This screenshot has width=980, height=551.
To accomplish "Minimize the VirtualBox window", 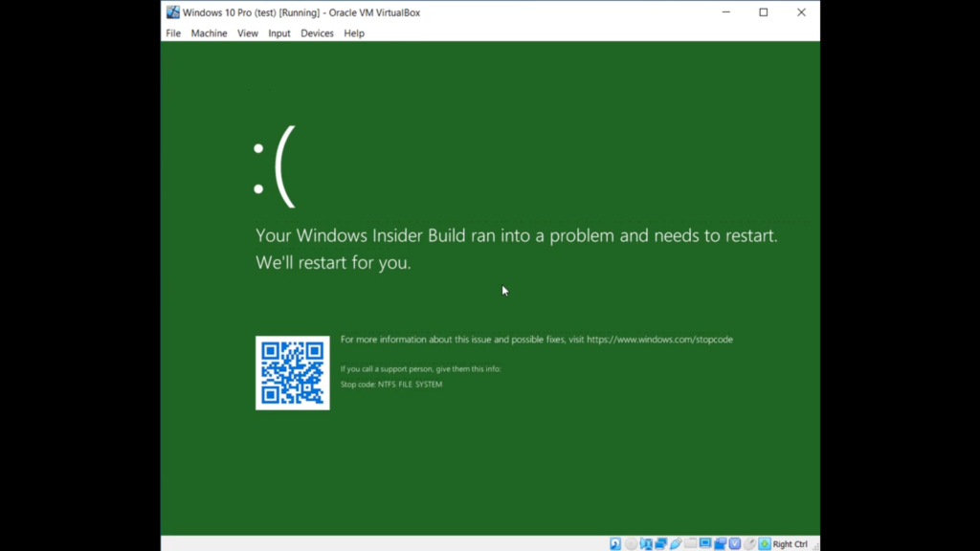I will click(x=725, y=11).
